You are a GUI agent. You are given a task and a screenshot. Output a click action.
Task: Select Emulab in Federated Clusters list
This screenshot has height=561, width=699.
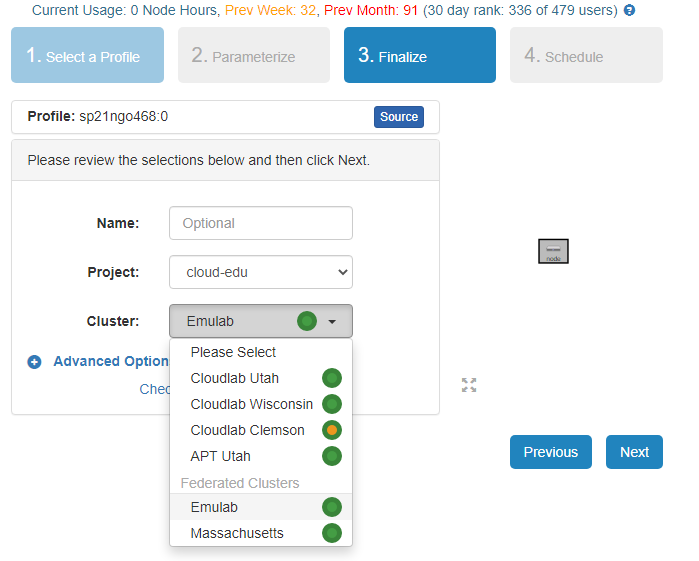[214, 507]
